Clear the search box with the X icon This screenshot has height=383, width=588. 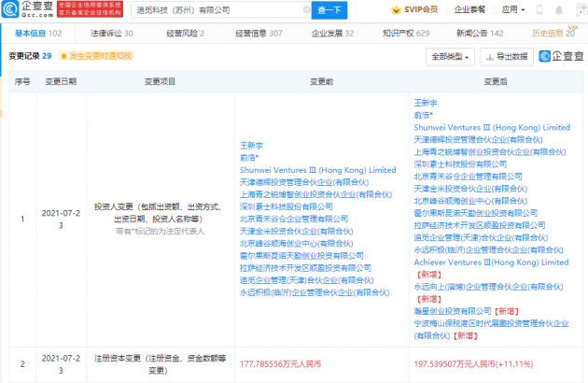coord(306,9)
